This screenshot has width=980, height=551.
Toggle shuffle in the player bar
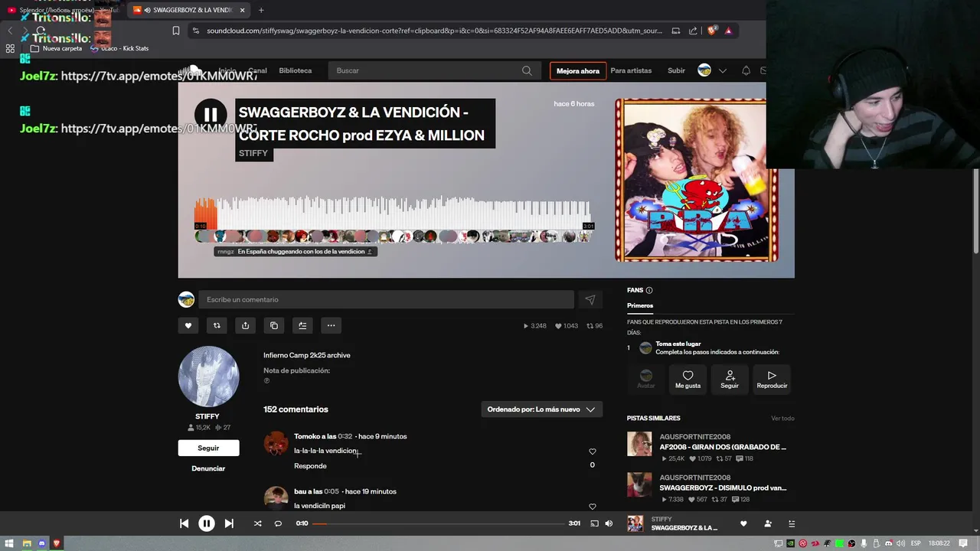[257, 523]
